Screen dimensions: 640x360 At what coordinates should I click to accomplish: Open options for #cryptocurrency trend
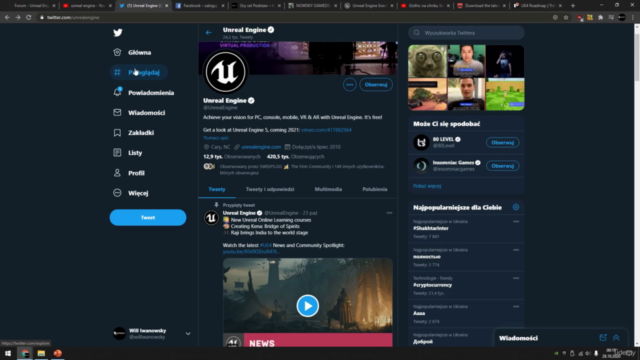tap(516, 278)
